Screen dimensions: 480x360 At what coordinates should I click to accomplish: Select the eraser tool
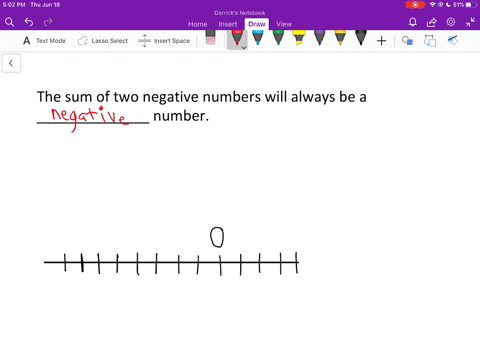(x=210, y=37)
